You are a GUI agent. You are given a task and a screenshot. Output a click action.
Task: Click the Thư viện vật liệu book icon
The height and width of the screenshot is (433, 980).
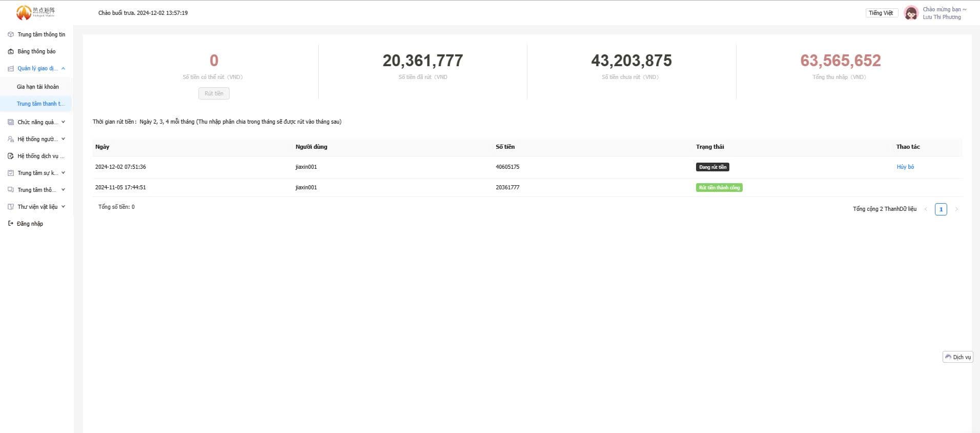[x=11, y=207]
